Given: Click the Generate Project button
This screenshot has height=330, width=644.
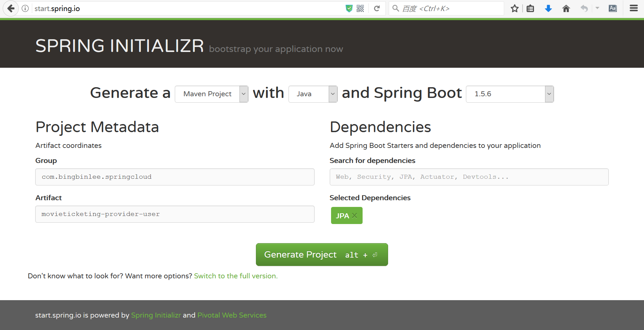Looking at the screenshot, I should 322,255.
